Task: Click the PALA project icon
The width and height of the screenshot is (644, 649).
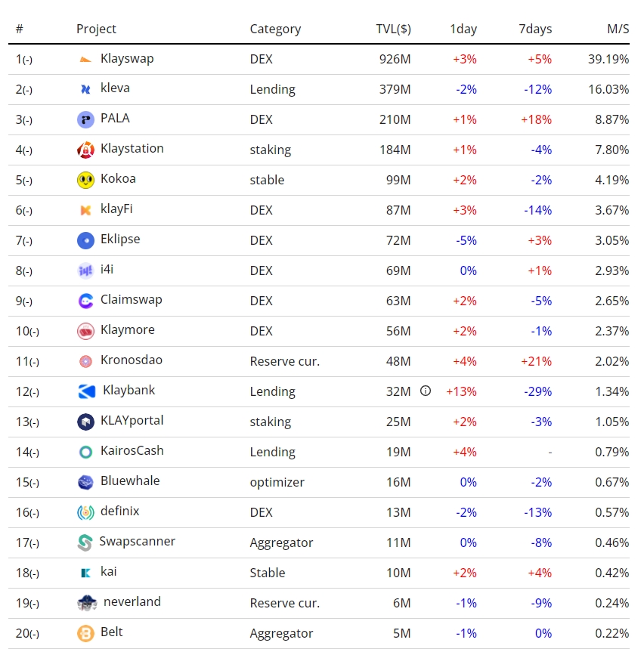Action: pyautogui.click(x=85, y=119)
